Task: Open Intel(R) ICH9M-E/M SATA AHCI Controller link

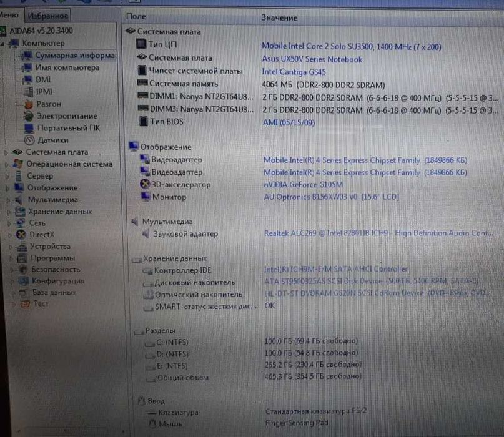Action: tap(336, 269)
